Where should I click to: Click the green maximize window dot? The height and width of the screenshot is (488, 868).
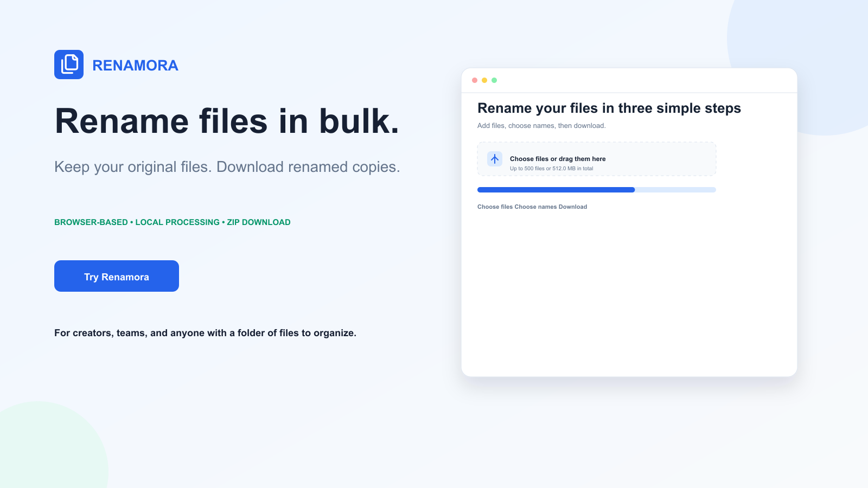(494, 80)
